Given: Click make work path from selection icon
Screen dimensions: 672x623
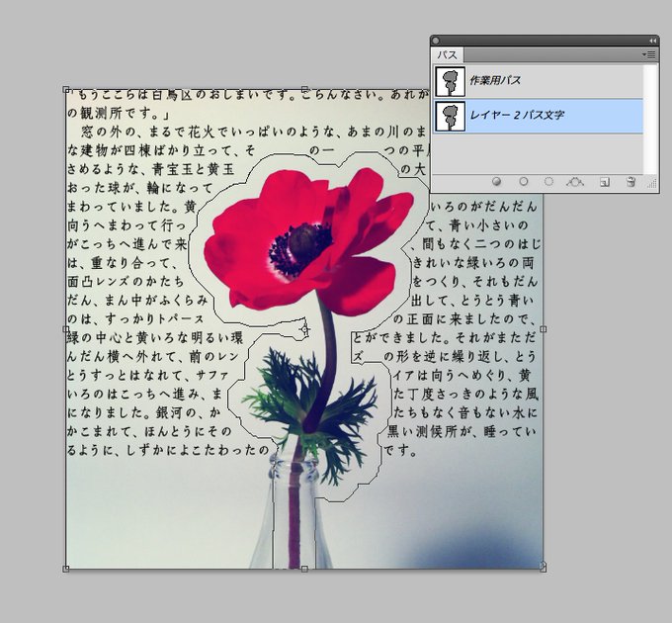Looking at the screenshot, I should [575, 182].
